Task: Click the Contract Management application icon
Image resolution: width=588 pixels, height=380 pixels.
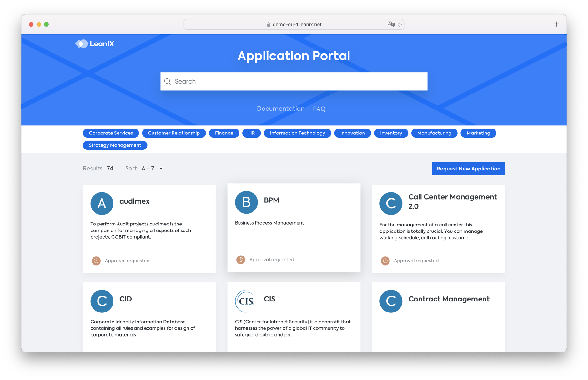Action: (390, 301)
